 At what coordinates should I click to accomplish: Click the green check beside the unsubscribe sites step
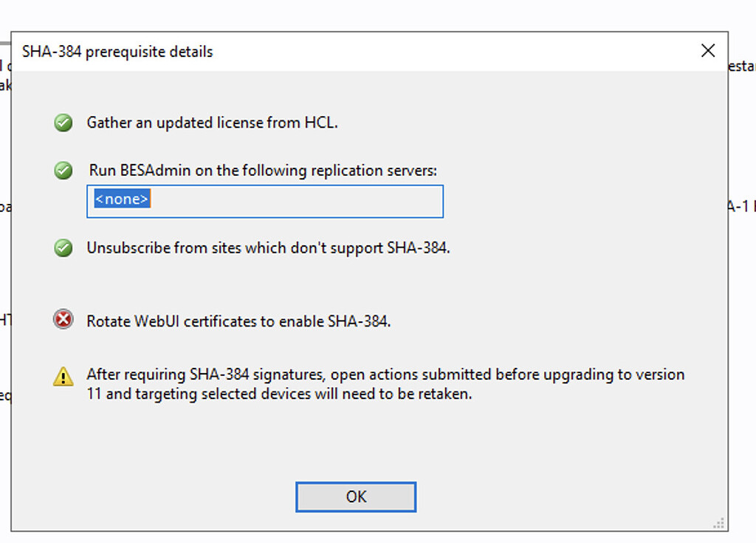[63, 248]
